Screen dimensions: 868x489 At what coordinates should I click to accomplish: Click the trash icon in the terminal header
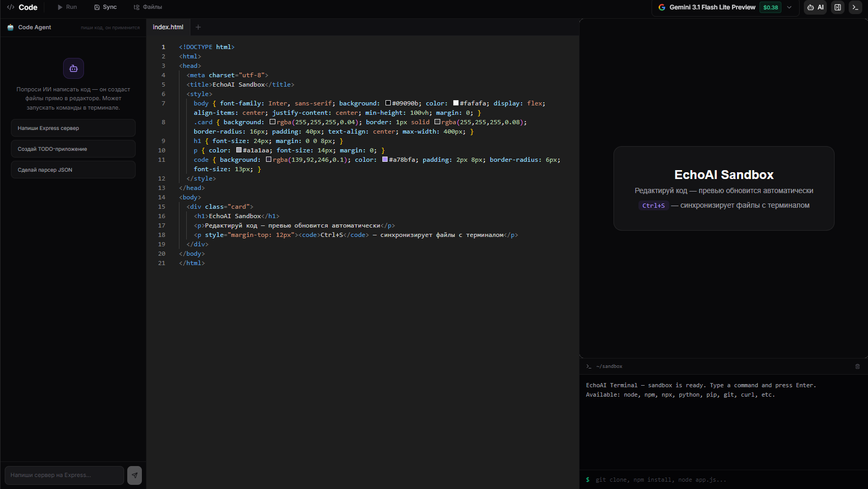(858, 366)
